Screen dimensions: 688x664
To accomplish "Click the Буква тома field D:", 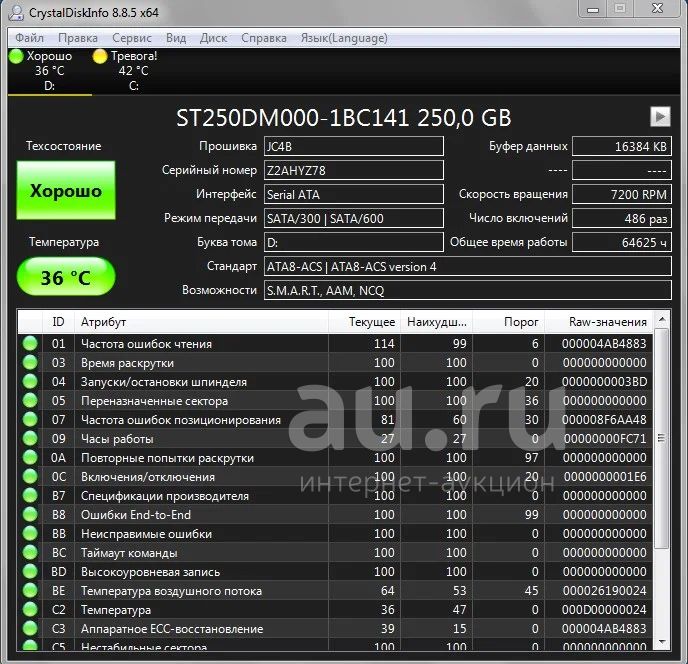I will pyautogui.click(x=354, y=242).
